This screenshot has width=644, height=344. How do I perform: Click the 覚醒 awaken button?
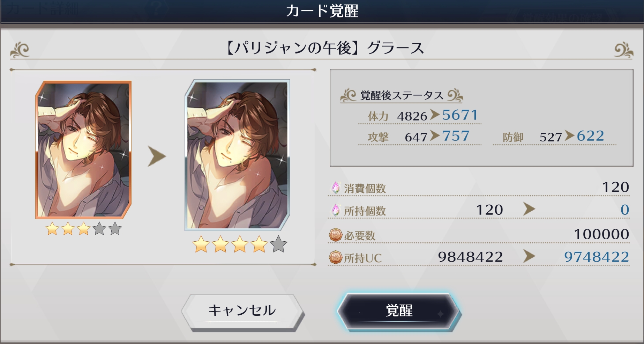(x=399, y=311)
